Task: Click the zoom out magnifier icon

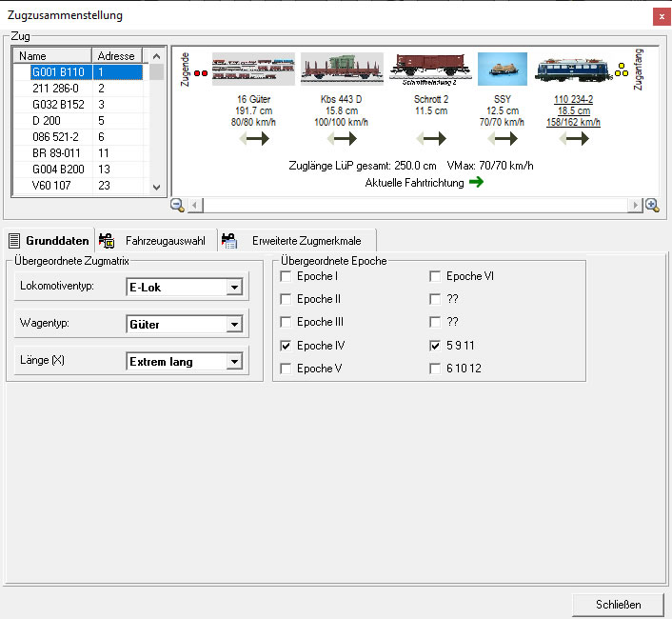Action: 177,205
